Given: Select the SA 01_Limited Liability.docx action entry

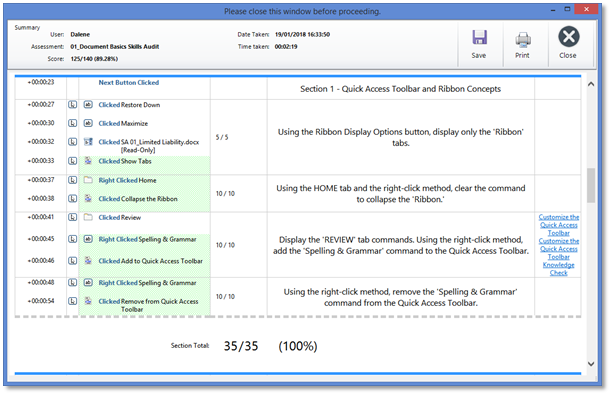Looking at the screenshot, I should 148,146.
